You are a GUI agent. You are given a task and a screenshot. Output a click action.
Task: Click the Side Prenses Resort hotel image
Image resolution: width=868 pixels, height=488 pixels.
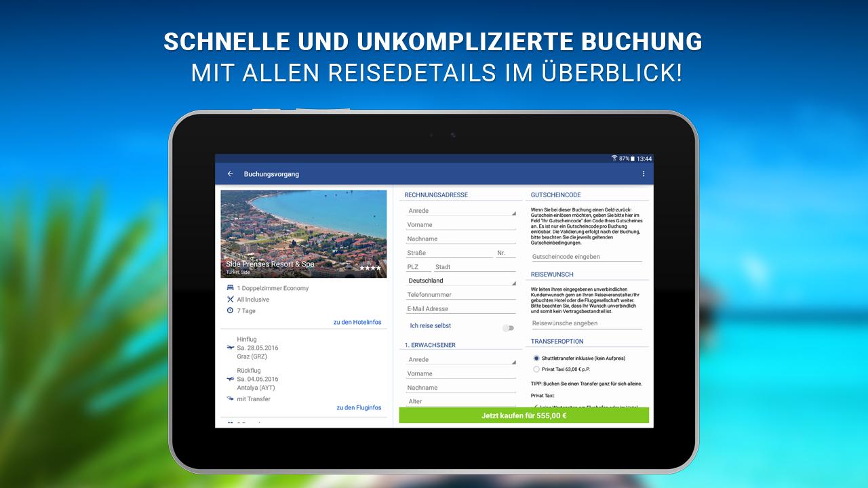pyautogui.click(x=304, y=234)
